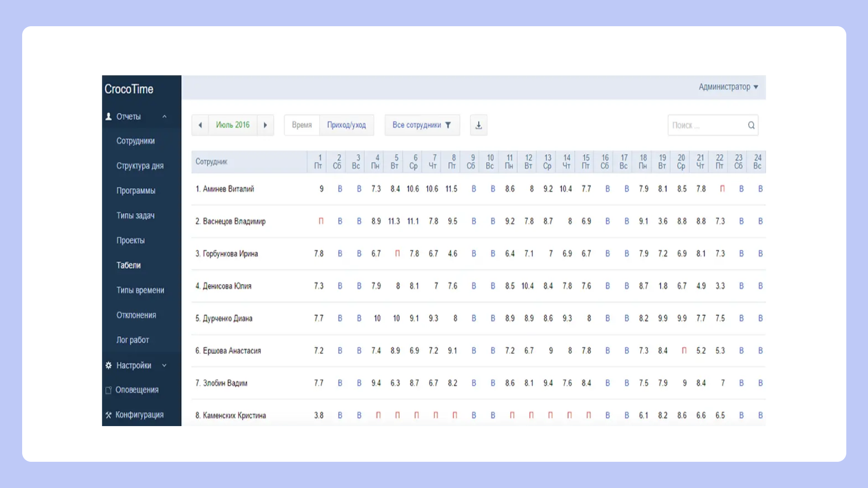Image resolution: width=868 pixels, height=488 pixels.
Task: Click the Сотрудник column header
Action: 211,162
